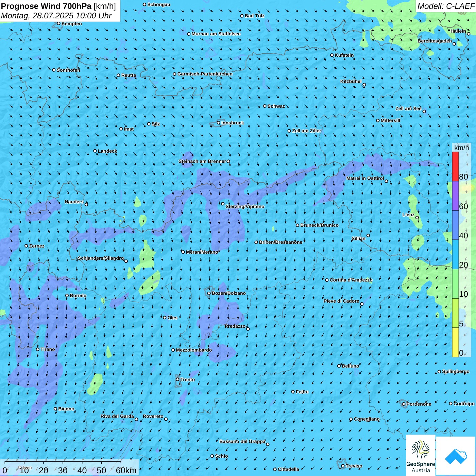Click the 'Conegliano' label
This screenshot has width=476, height=476.
pyautogui.click(x=367, y=419)
